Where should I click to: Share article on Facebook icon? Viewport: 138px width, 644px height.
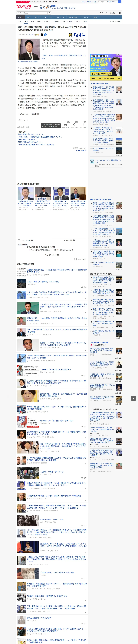click(45, 35)
